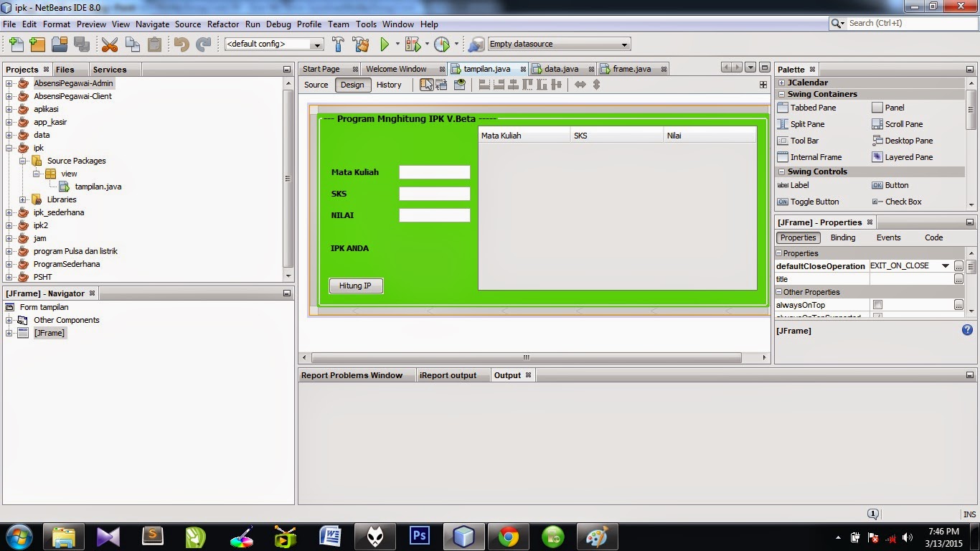980x551 pixels.
Task: Click the Undo icon in the toolbar
Action: pyautogui.click(x=180, y=44)
